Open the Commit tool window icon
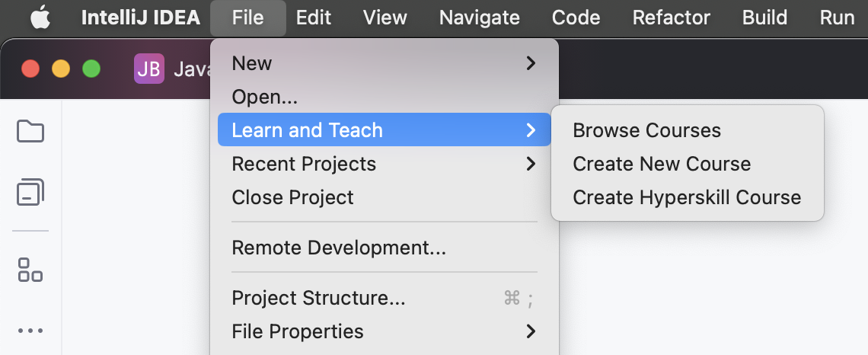Screen dimensions: 868x355 tap(30, 192)
